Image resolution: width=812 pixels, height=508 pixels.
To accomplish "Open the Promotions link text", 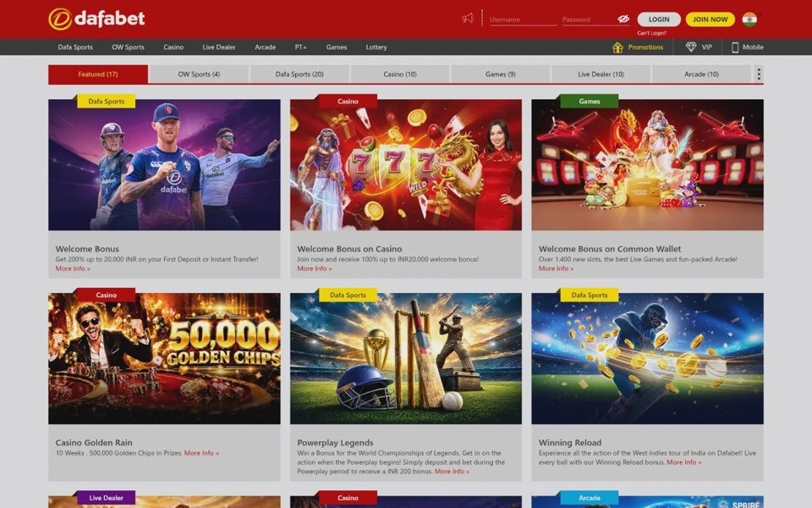I will (x=645, y=47).
